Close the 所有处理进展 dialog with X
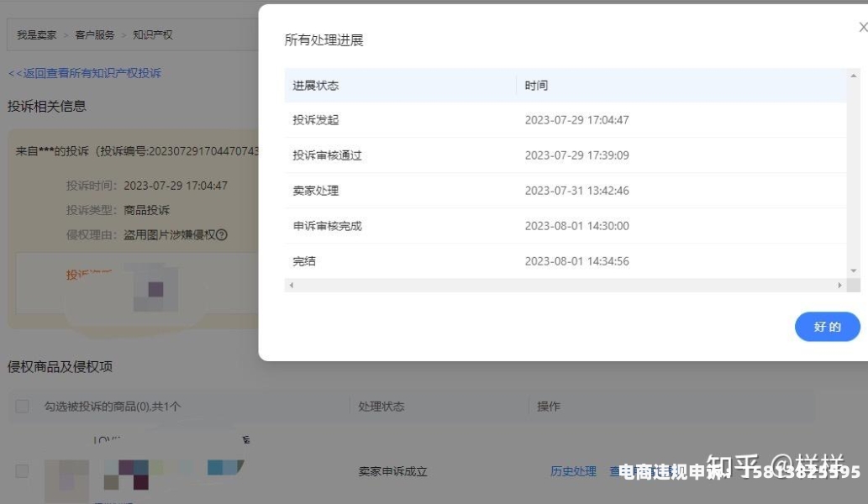This screenshot has width=868, height=504. click(x=862, y=28)
